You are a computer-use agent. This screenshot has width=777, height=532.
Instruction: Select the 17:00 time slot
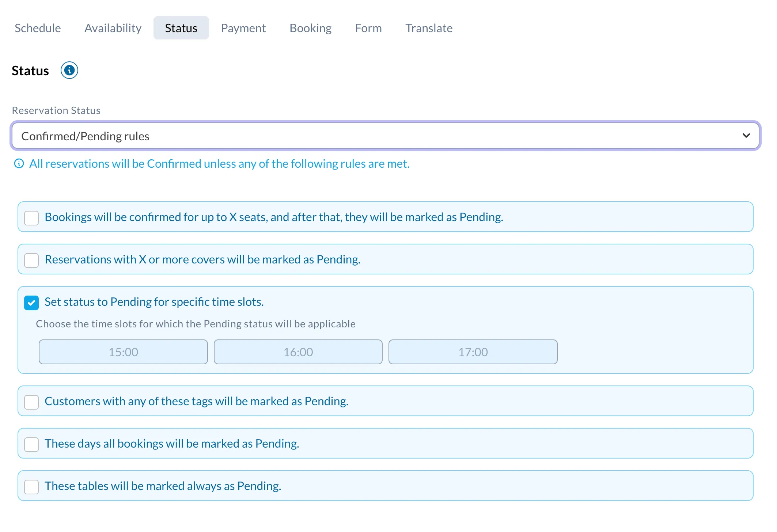pyautogui.click(x=473, y=352)
